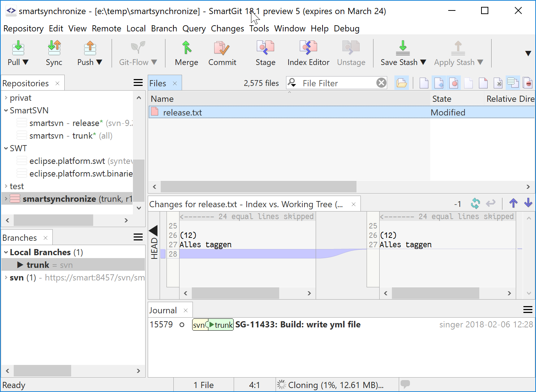536x392 pixels.
Task: Select the trunk local branch
Action: [x=73, y=265]
